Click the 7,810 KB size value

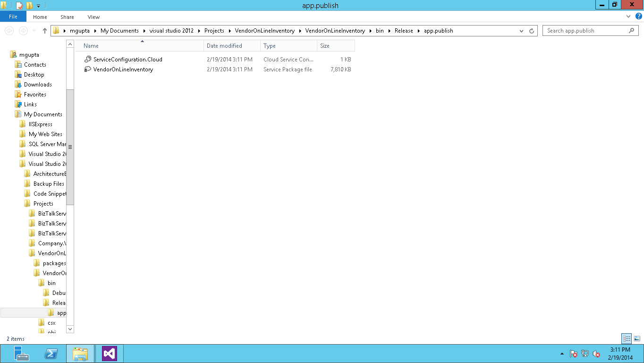pos(341,69)
